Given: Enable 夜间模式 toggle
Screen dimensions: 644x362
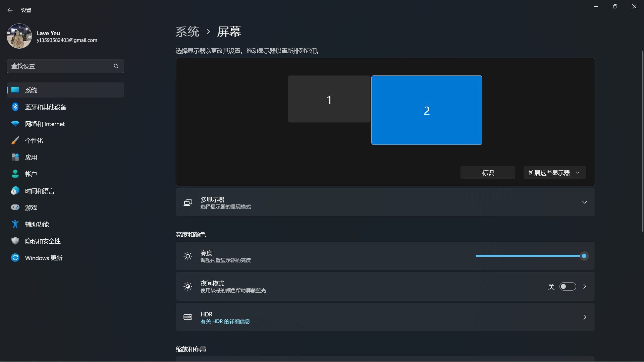Looking at the screenshot, I should pos(568,286).
